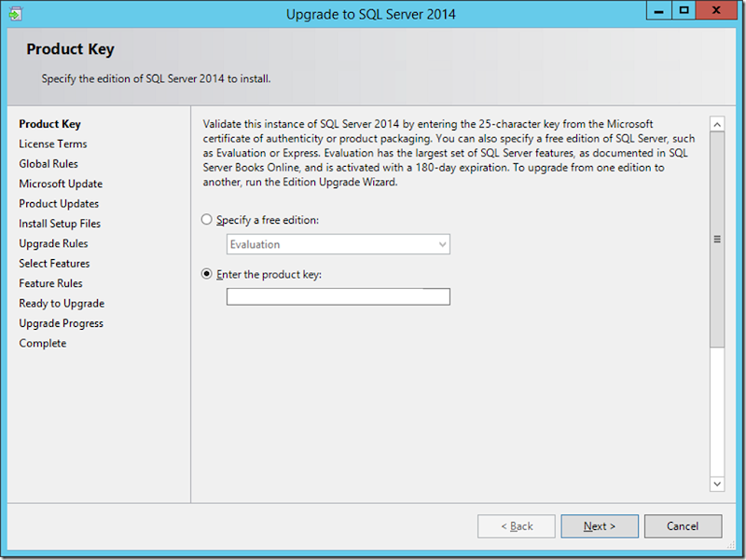The image size is (746, 560).
Task: Select the Feature Rules step
Action: pos(50,284)
